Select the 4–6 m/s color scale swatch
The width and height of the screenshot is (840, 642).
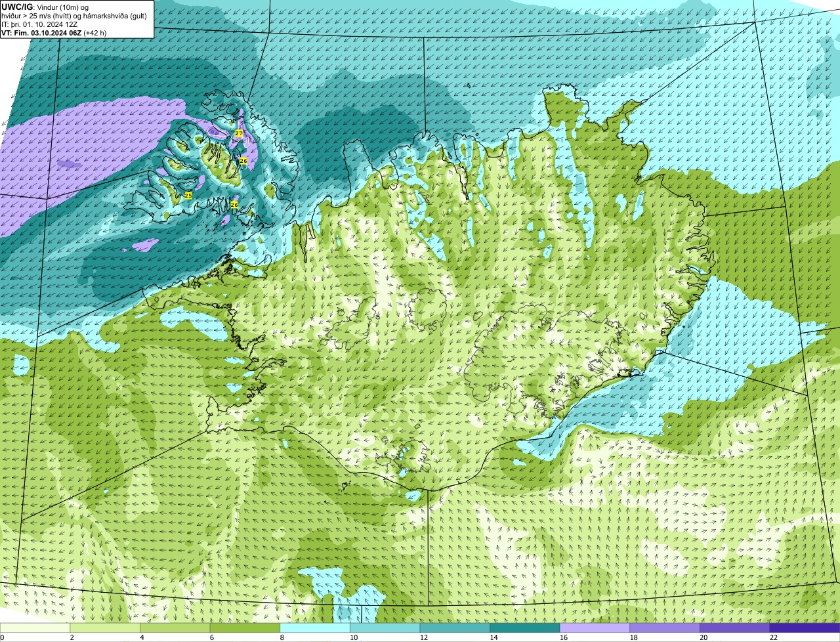tap(175, 628)
